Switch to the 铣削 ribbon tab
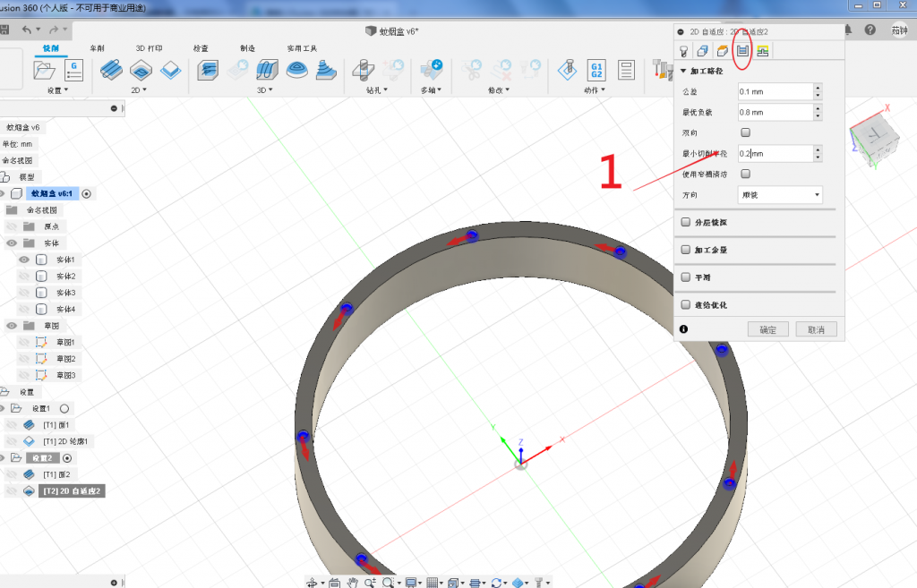This screenshot has height=588, width=917. tap(51, 48)
